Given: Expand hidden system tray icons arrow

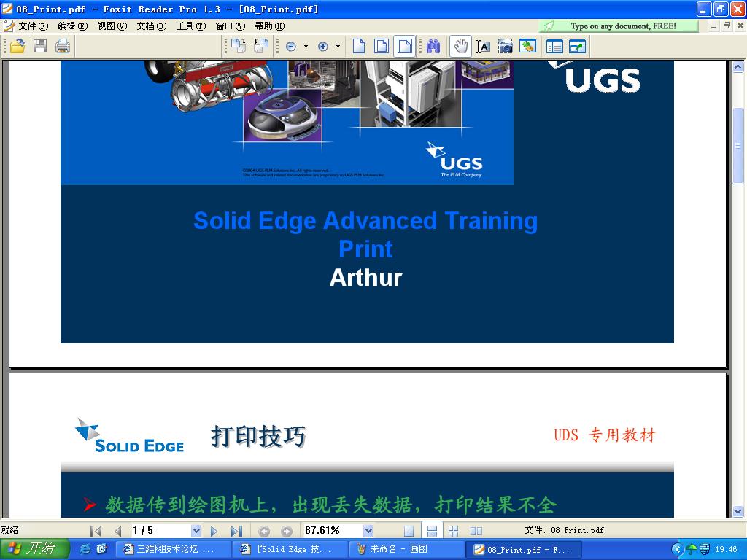Looking at the screenshot, I should coord(676,550).
